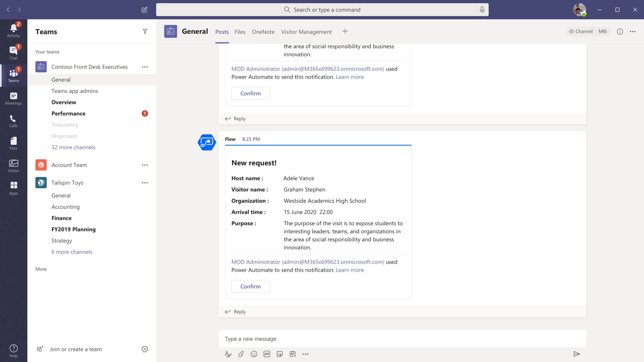The height and width of the screenshot is (362, 644).
Task: Switch to the Chat view
Action: coord(13,52)
